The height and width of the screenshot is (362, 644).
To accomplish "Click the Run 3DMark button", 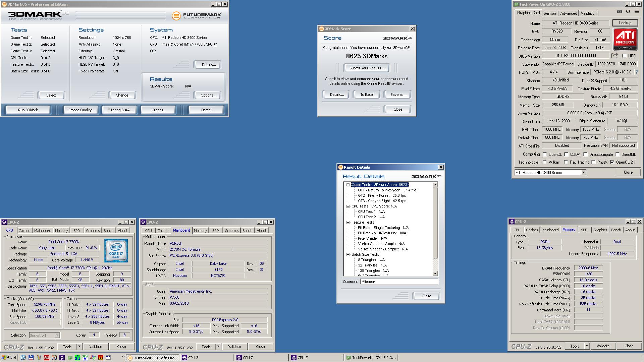I will click(x=28, y=110).
